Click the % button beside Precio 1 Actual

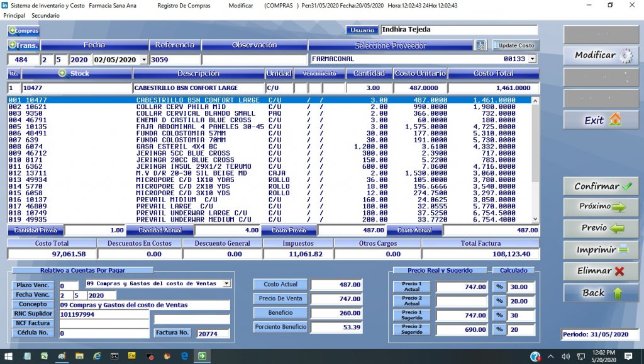click(499, 287)
